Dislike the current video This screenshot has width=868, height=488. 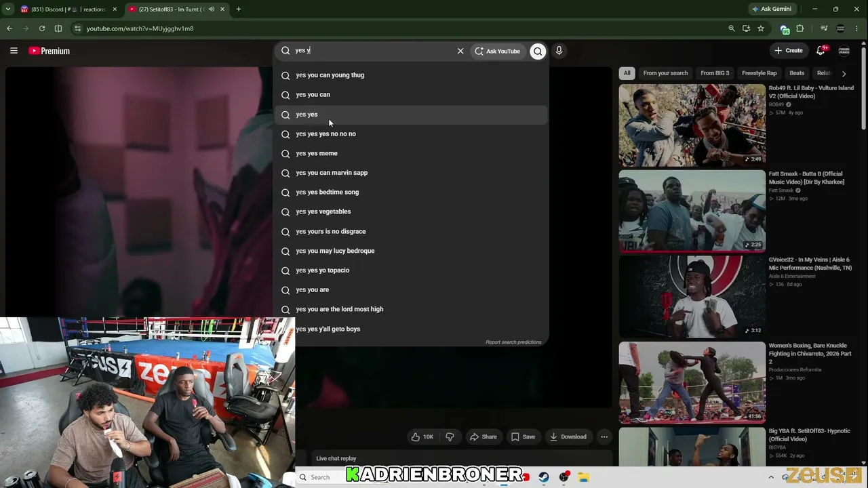450,437
